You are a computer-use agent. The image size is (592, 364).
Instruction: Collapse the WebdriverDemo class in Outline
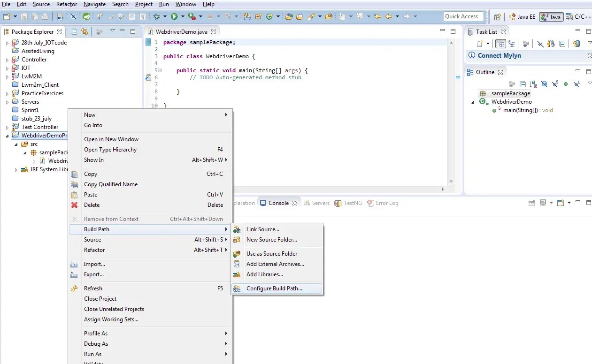point(473,102)
